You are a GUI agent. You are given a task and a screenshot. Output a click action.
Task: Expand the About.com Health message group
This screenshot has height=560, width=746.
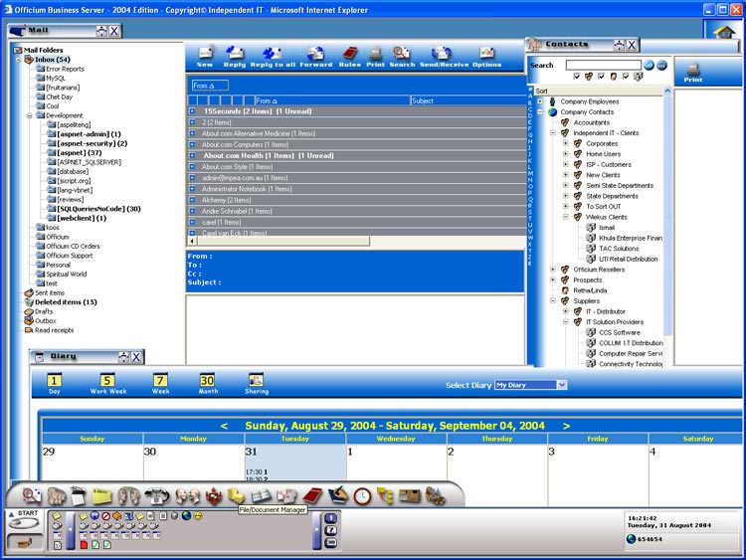192,155
